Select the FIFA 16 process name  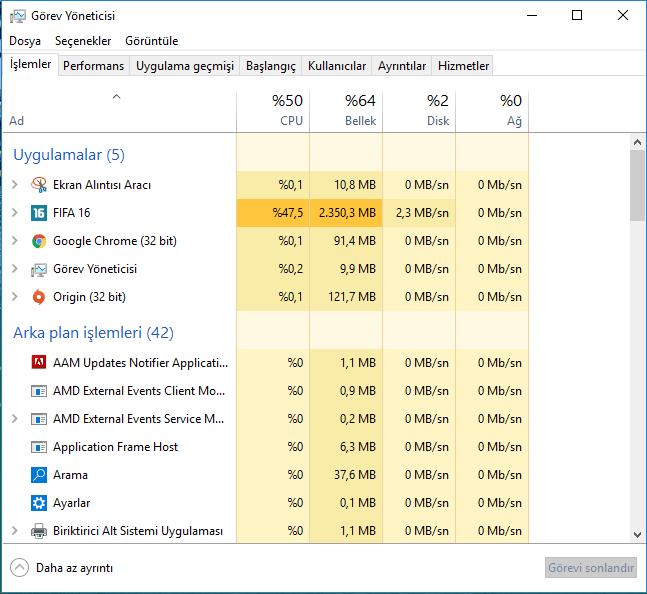[71, 213]
